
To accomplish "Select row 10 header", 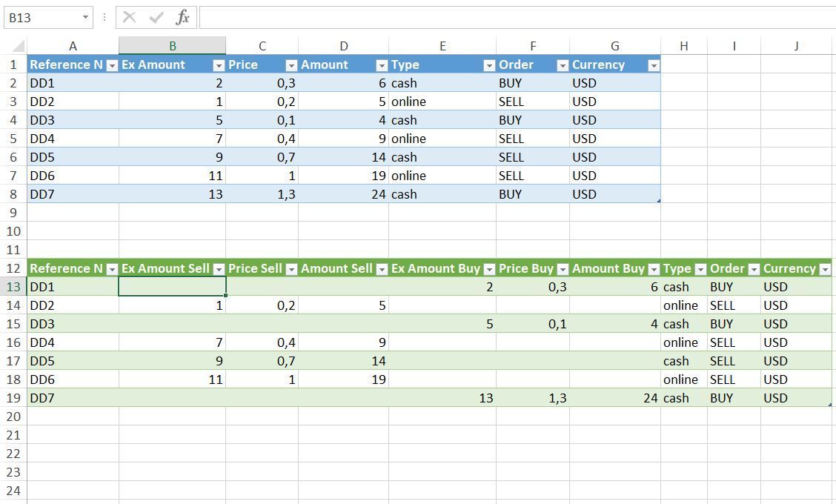I will point(13,231).
